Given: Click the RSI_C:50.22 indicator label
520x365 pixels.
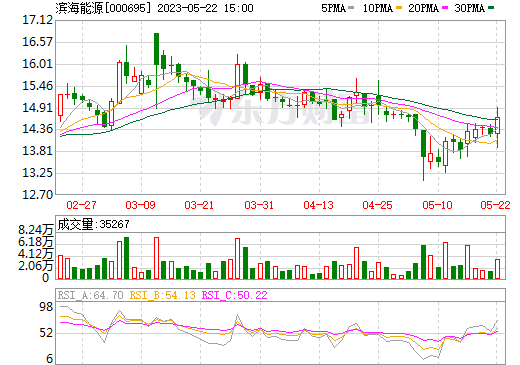Looking at the screenshot, I should [235, 295].
